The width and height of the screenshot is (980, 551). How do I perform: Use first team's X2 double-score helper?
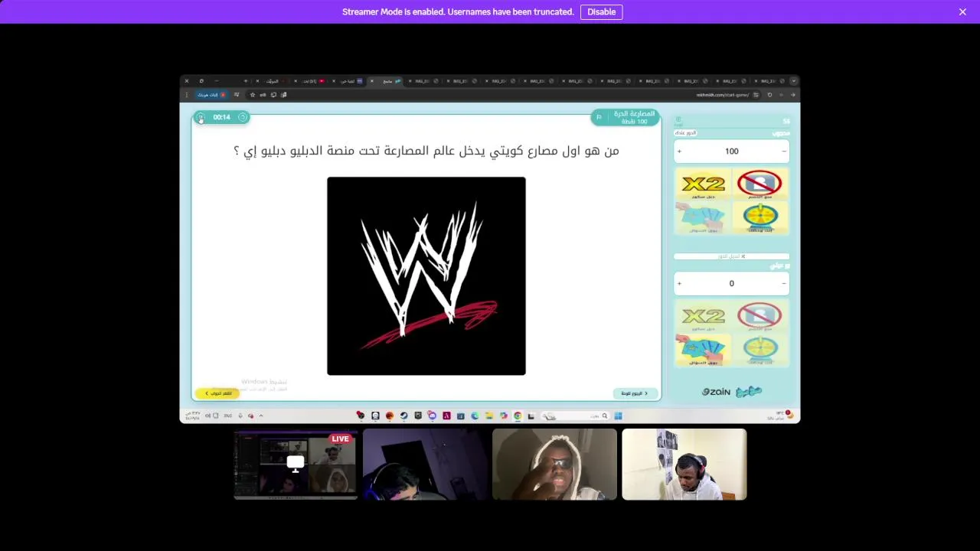[703, 184]
